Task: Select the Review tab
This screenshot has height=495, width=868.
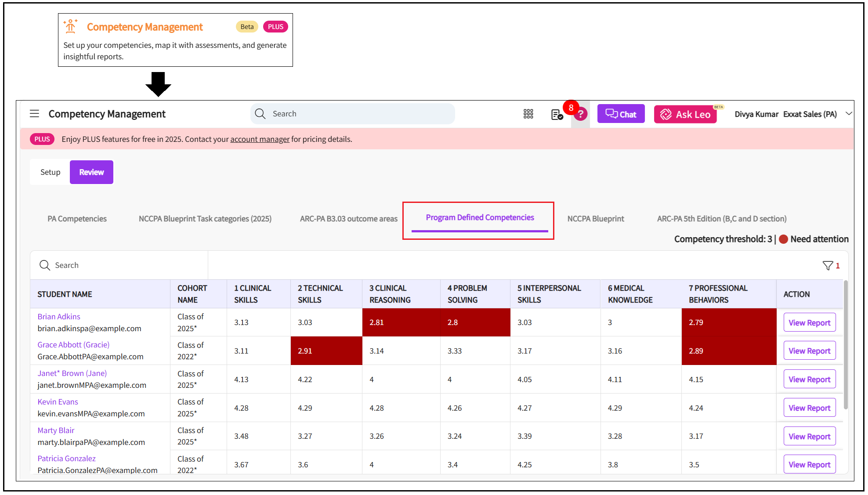Action: (91, 172)
